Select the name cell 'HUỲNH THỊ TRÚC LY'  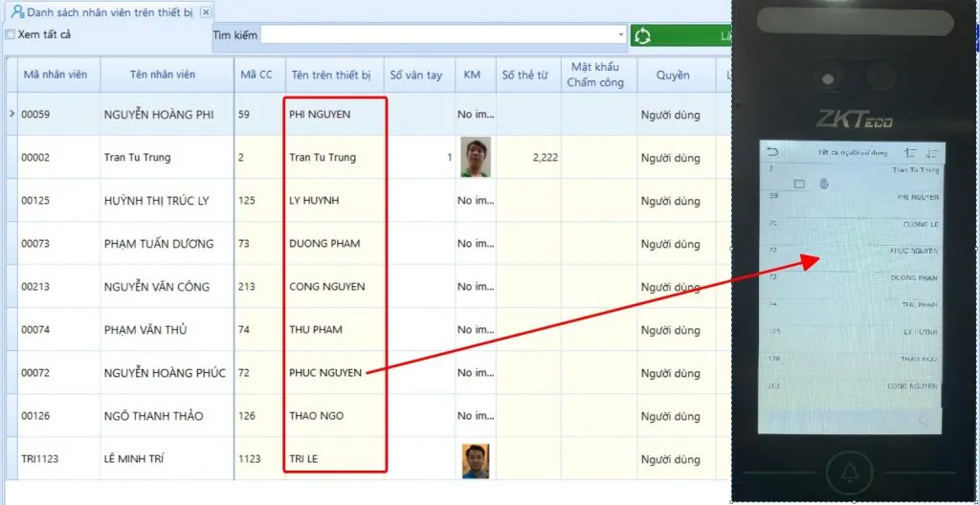pos(167,201)
